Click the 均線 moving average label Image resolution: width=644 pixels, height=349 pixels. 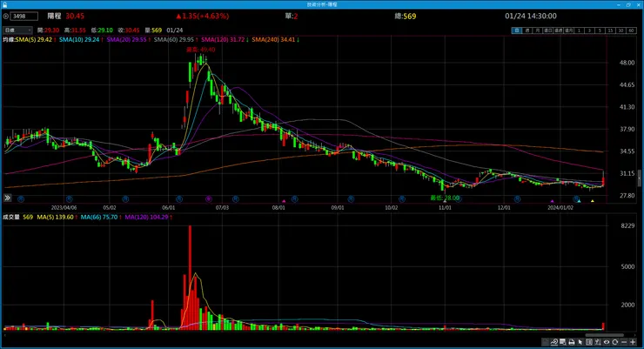click(9, 40)
